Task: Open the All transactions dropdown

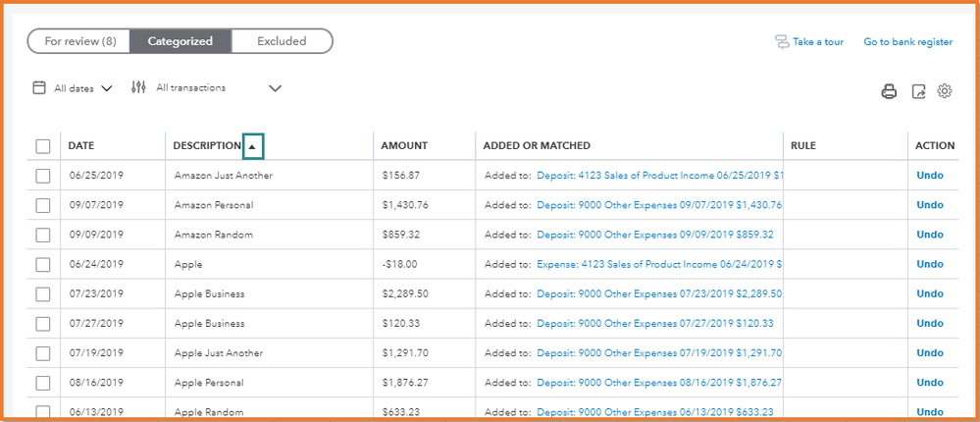Action: [275, 88]
